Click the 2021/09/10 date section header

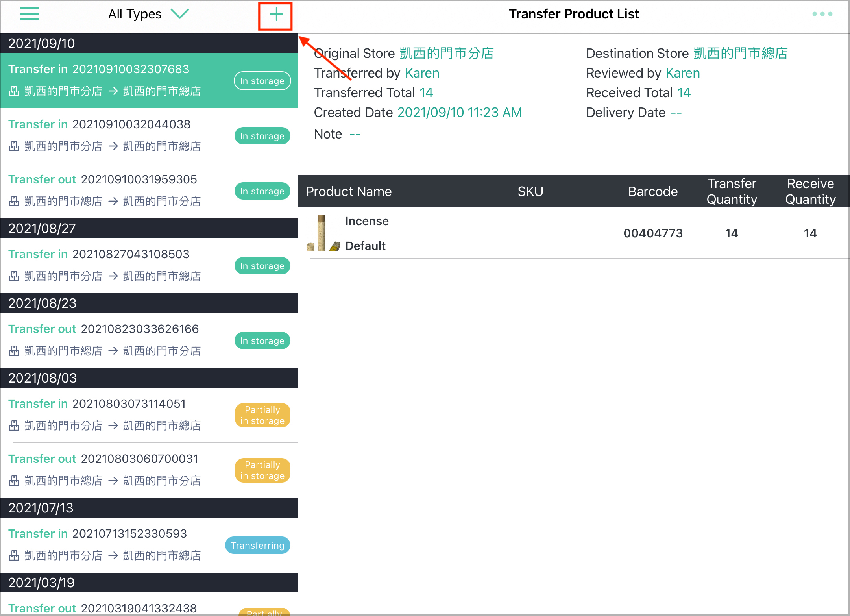click(149, 43)
